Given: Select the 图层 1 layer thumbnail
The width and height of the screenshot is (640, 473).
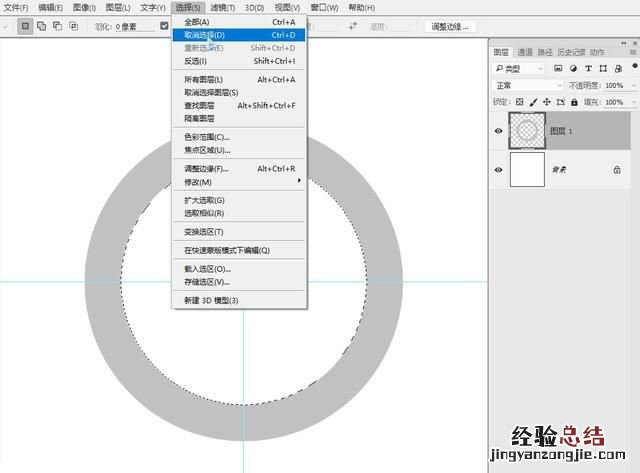Looking at the screenshot, I should [527, 130].
